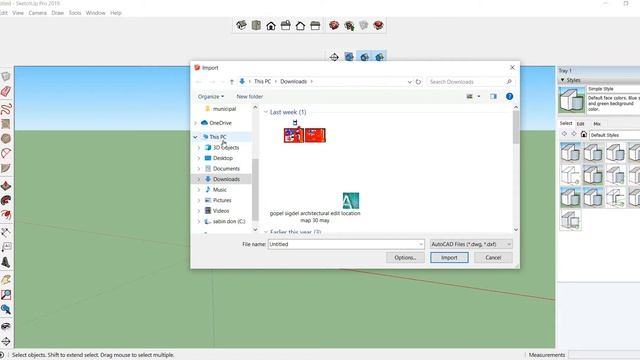Choose the Right view icon with chimney
Image resolution: width=640 pixels, height=360 pixels.
tap(286, 26)
